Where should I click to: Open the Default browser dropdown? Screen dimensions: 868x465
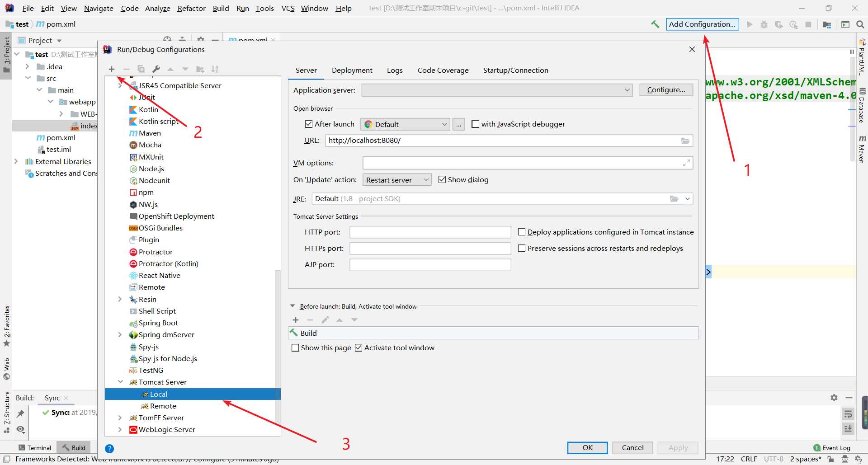pyautogui.click(x=405, y=124)
